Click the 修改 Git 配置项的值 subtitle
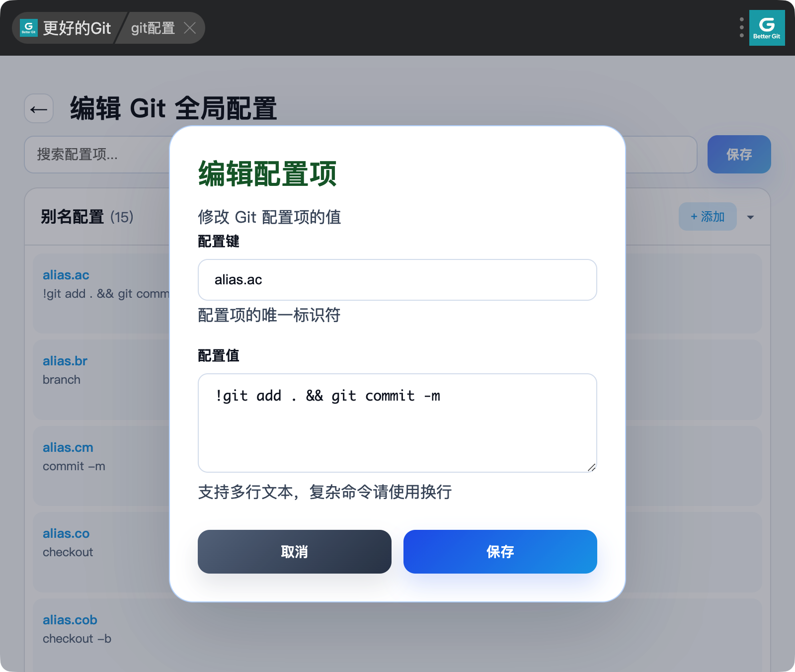Viewport: 795px width, 672px height. tap(269, 217)
